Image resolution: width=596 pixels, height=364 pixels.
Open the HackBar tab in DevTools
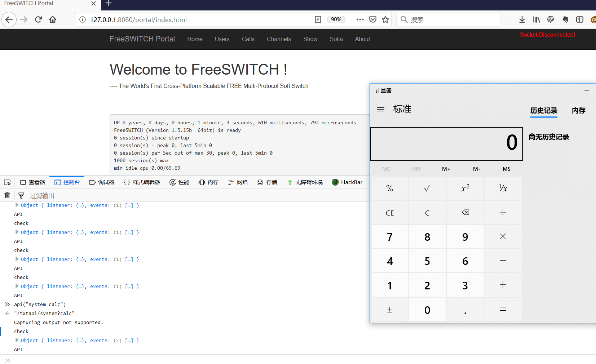pyautogui.click(x=347, y=182)
